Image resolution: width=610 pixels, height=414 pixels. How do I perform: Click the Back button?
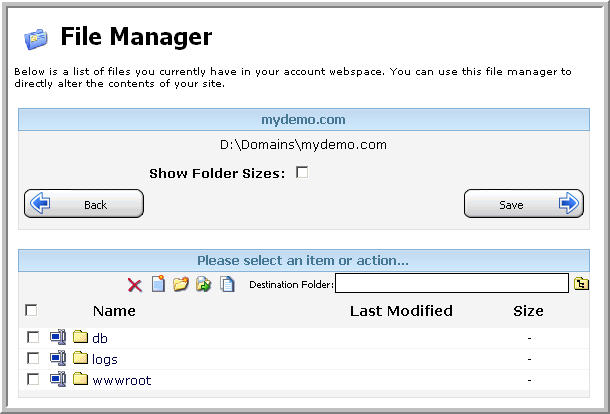coord(84,203)
